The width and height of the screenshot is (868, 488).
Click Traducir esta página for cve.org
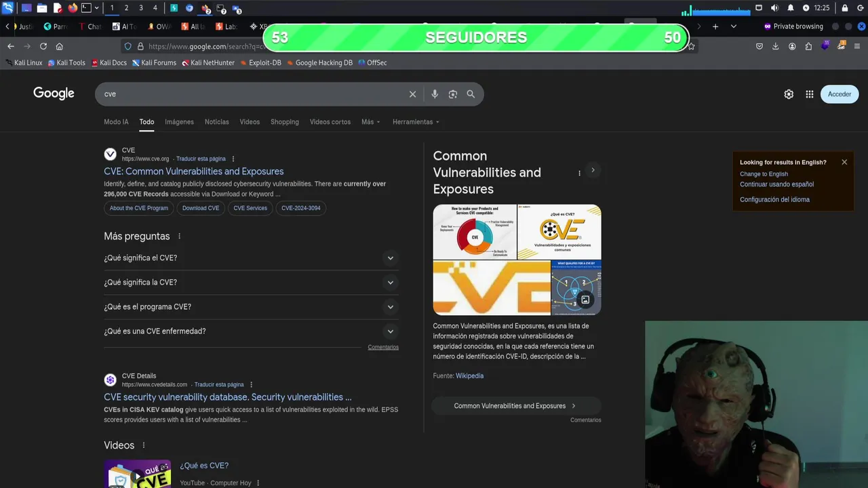pyautogui.click(x=201, y=159)
